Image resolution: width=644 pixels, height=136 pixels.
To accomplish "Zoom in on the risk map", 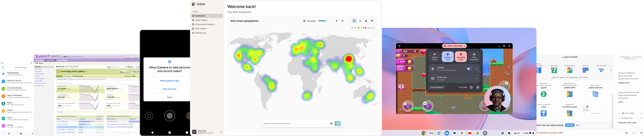I will click(x=337, y=21).
